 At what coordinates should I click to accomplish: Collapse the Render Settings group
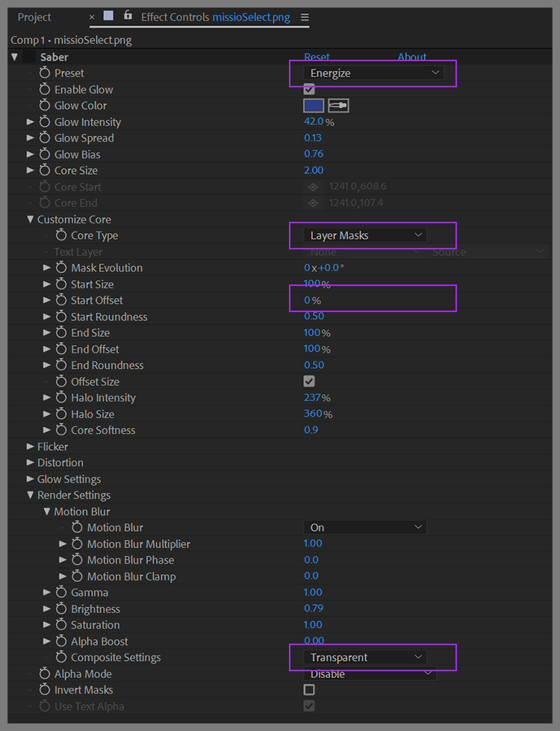(31, 494)
